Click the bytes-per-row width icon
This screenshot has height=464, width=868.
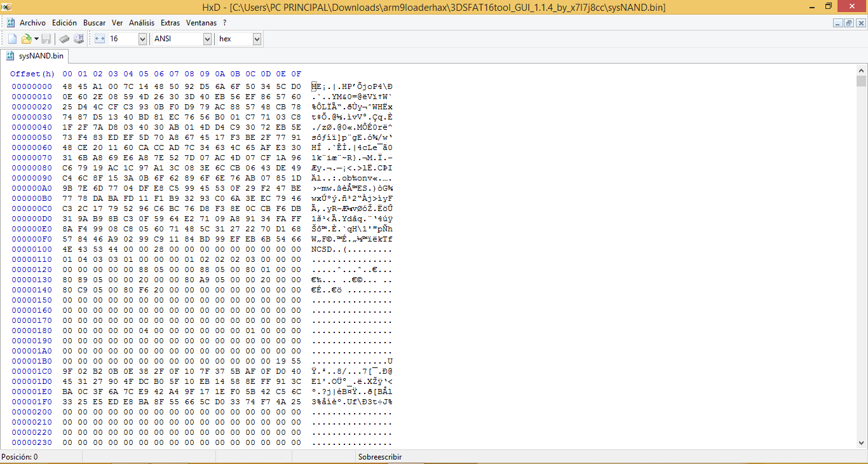pos(99,39)
